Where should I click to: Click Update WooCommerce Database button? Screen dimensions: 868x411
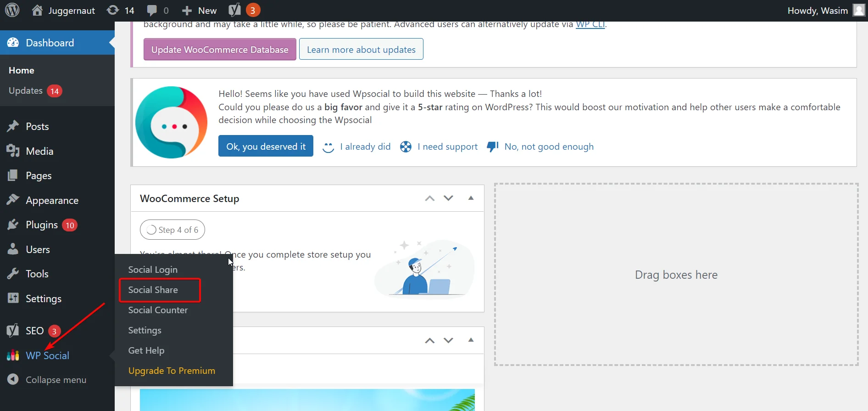(x=220, y=49)
